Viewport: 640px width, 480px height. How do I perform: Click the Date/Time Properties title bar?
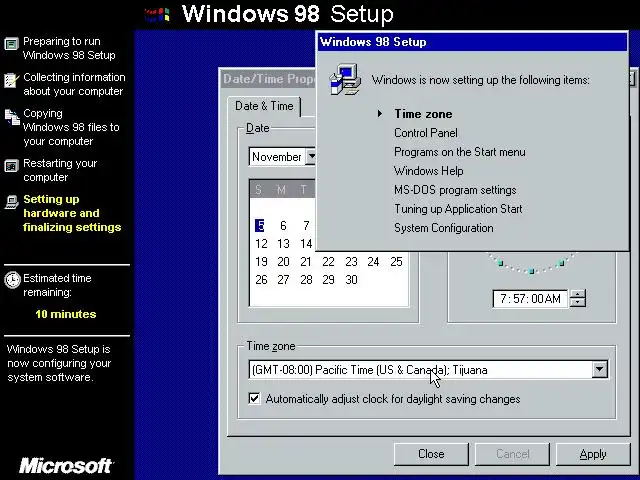(x=268, y=79)
